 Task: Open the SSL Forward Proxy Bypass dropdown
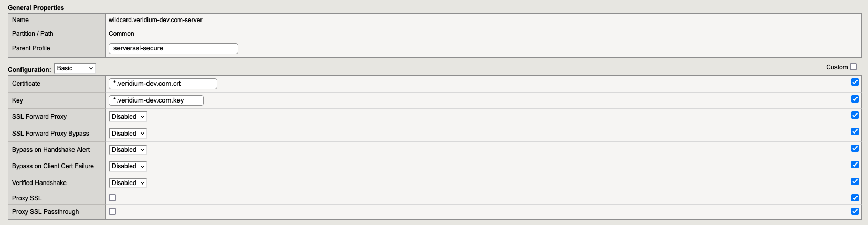[x=128, y=134]
